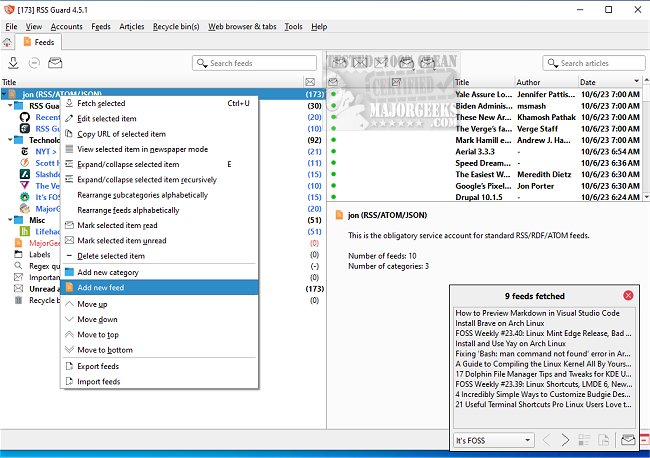The image size is (650, 458).
Task: Collapse the jon (RSS/ATOM/JSON) account tree node
Action: 4,94
